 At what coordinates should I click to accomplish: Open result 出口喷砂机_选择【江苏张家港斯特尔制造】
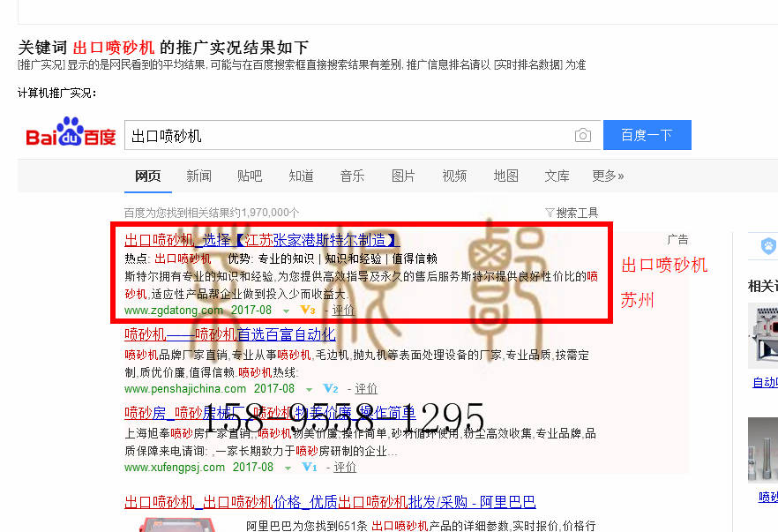click(262, 240)
